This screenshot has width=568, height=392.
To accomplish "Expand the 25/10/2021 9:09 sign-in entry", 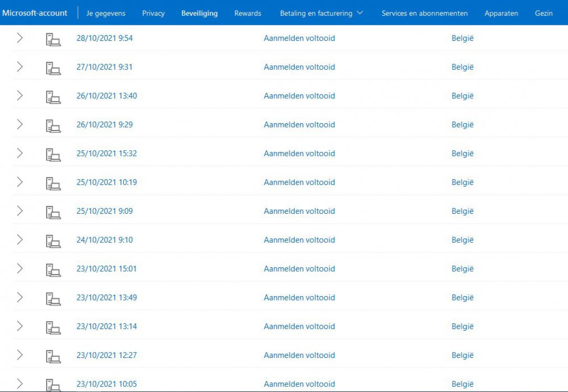I will click(x=20, y=210).
